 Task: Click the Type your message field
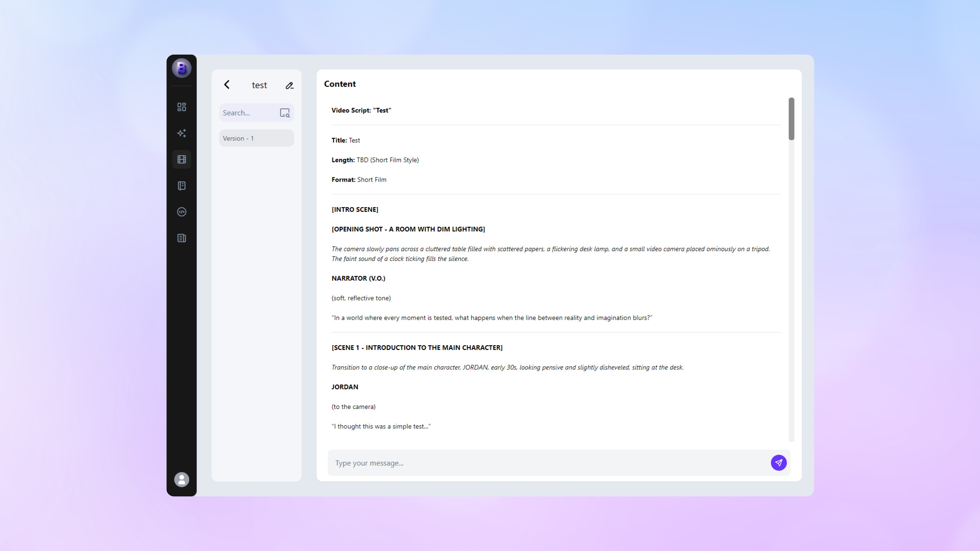[548, 463]
